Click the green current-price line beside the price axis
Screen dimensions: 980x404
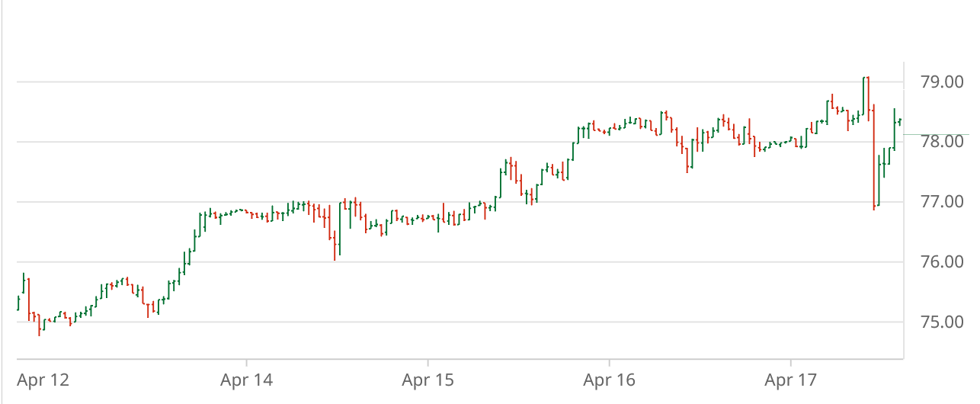pyautogui.click(x=937, y=134)
